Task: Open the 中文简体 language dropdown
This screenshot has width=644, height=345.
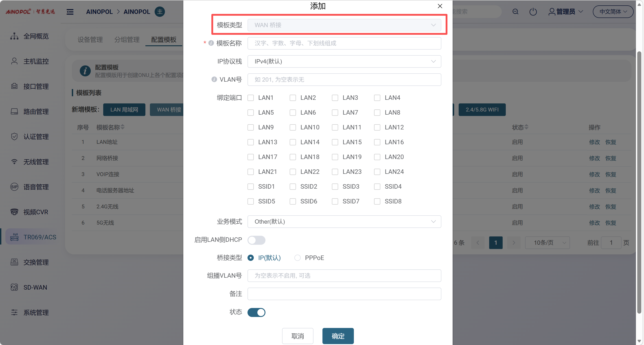Action: pos(613,12)
